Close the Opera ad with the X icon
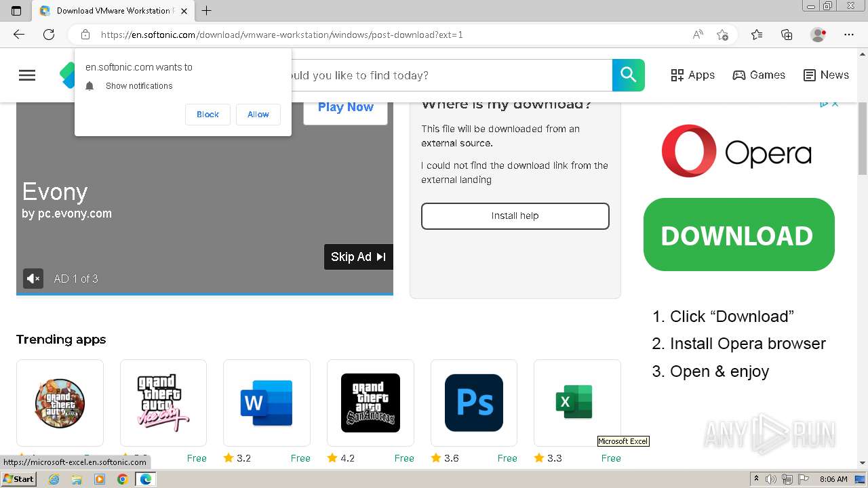This screenshot has height=488, width=868. 835,104
